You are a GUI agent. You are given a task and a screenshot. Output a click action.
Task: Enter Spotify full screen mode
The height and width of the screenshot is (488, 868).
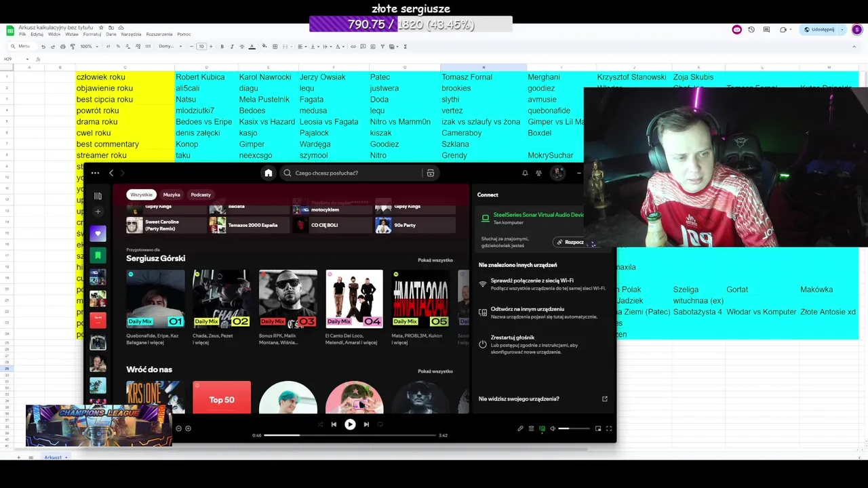(609, 428)
